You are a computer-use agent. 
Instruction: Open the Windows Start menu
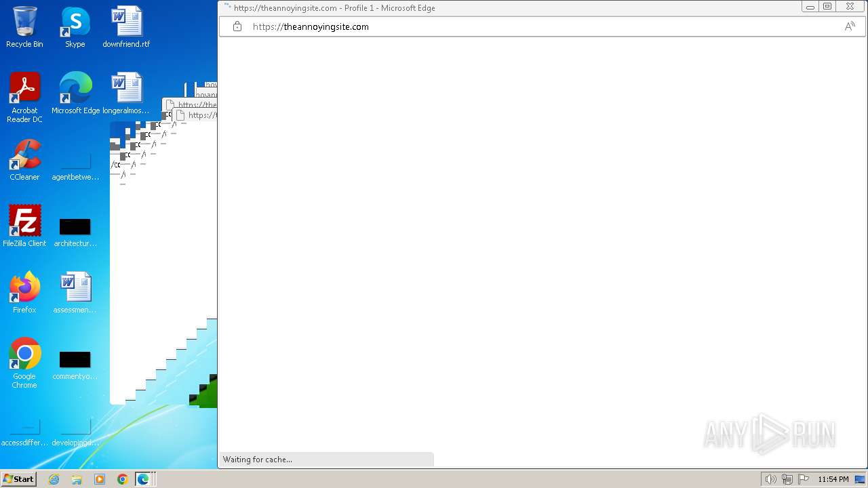18,479
